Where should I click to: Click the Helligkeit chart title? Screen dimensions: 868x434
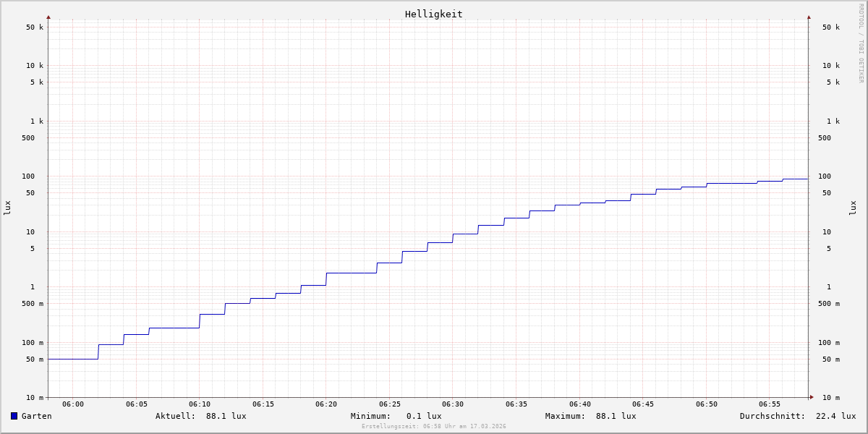(x=433, y=14)
